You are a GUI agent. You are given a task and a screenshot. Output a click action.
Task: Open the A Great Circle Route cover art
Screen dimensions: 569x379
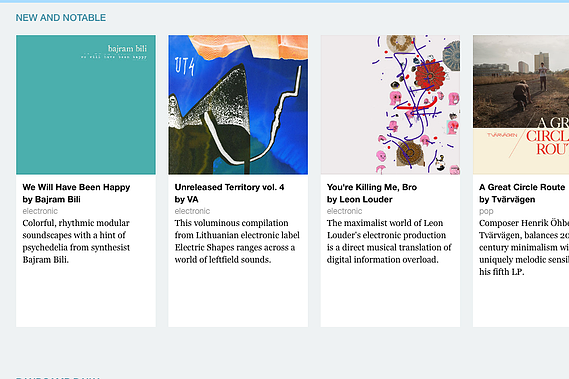(521, 105)
